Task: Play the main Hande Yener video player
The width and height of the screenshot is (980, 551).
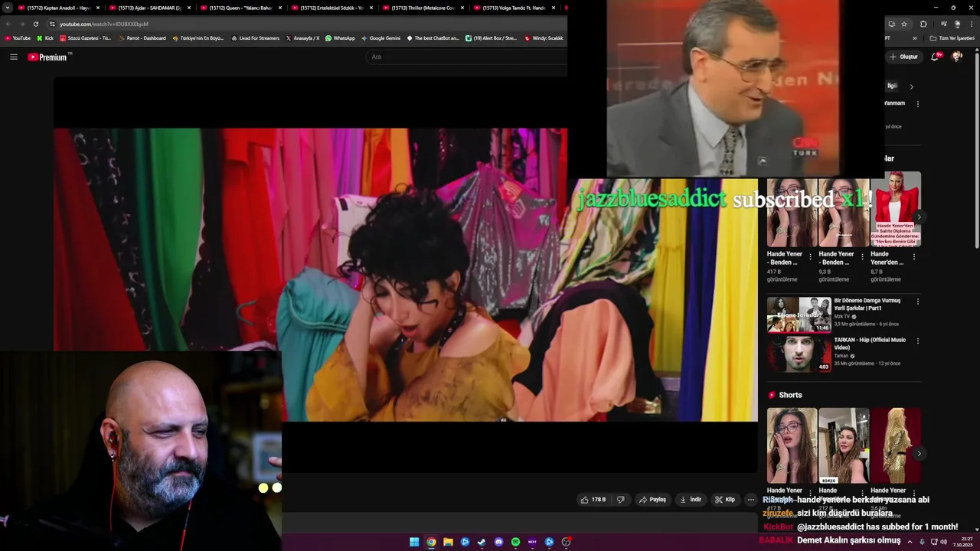Action: point(406,275)
